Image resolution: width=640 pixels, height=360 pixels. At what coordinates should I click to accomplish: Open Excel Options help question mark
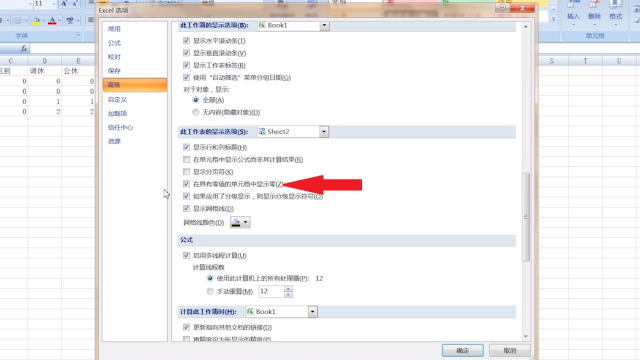[502, 8]
